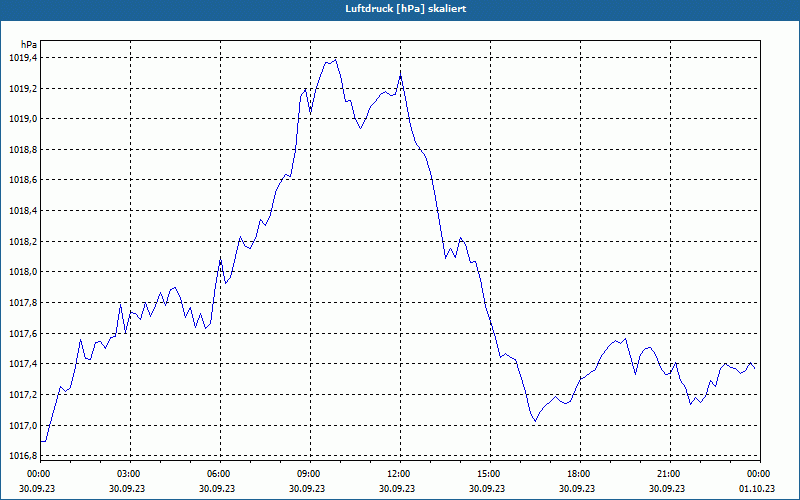Click the 03:00 time axis label
The image size is (800, 500).
pyautogui.click(x=130, y=474)
